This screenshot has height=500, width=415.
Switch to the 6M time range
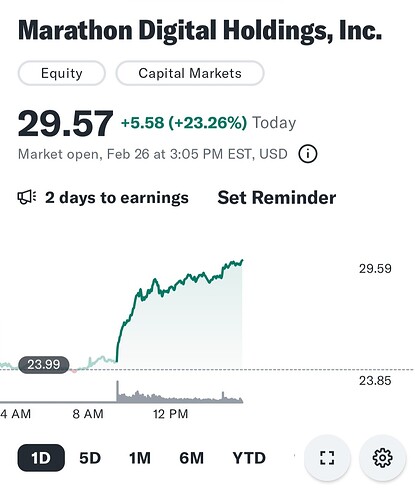[191, 458]
